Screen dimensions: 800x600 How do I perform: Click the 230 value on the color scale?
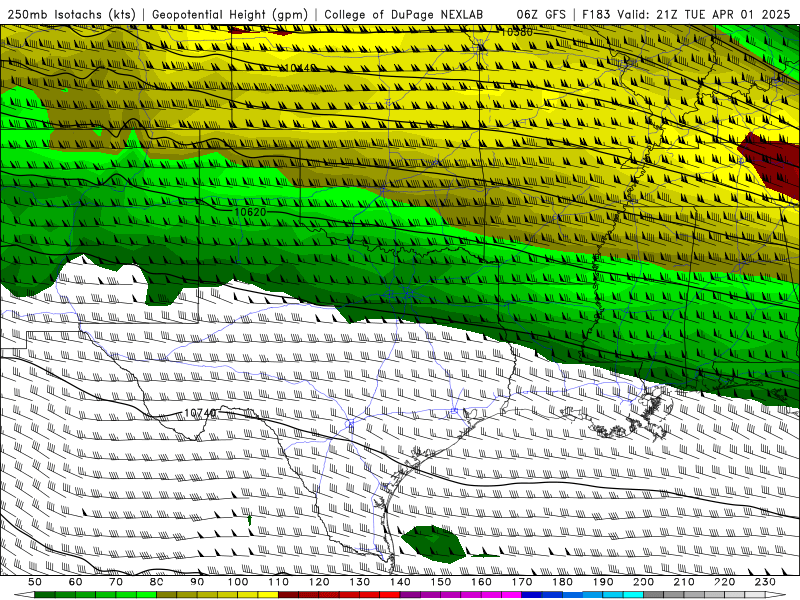(x=765, y=582)
